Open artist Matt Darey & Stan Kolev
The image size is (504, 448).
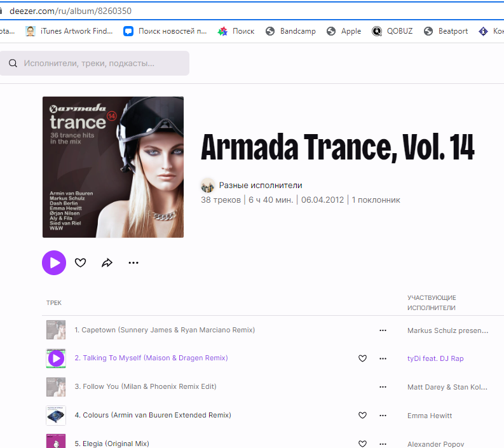pyautogui.click(x=447, y=387)
